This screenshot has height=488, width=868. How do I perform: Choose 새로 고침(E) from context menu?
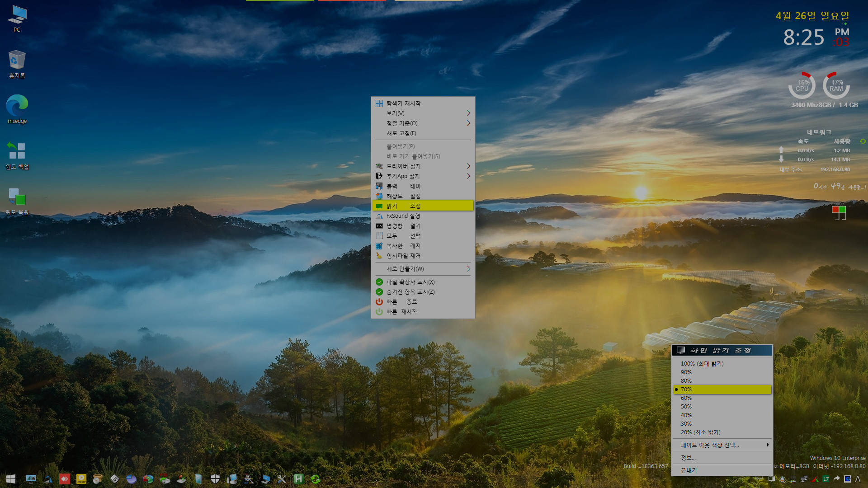pos(423,133)
